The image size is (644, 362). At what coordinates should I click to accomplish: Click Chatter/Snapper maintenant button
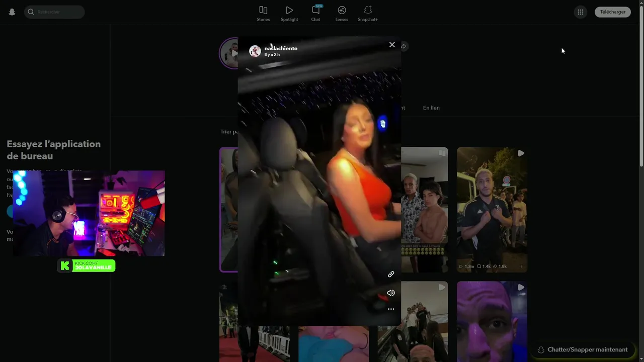click(x=583, y=349)
